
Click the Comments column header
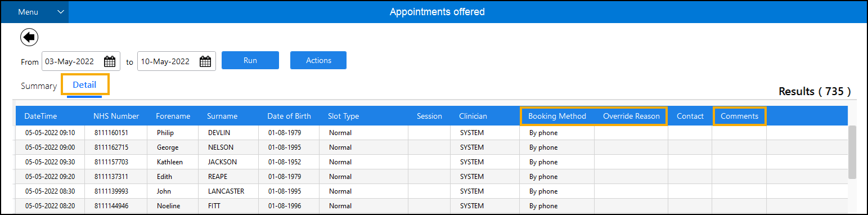tap(739, 116)
